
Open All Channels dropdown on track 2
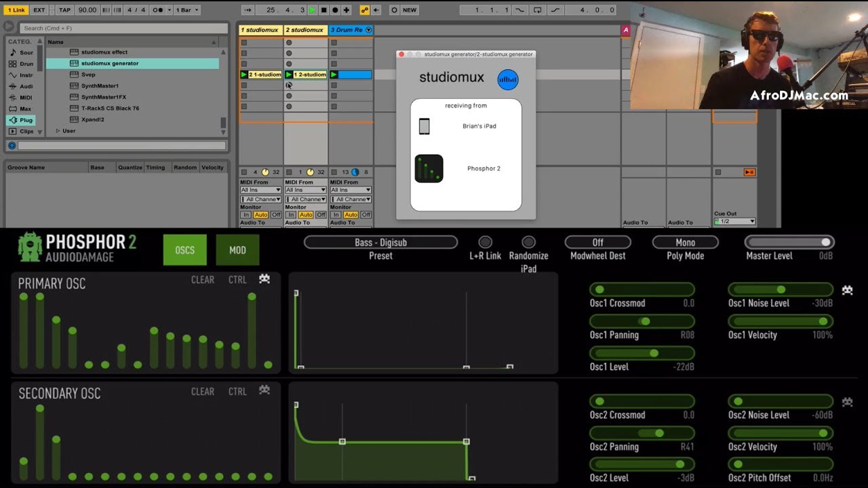point(305,199)
